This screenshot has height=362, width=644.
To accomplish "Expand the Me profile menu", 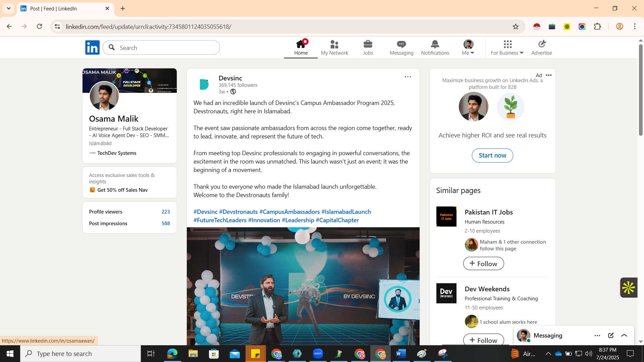I will click(468, 48).
